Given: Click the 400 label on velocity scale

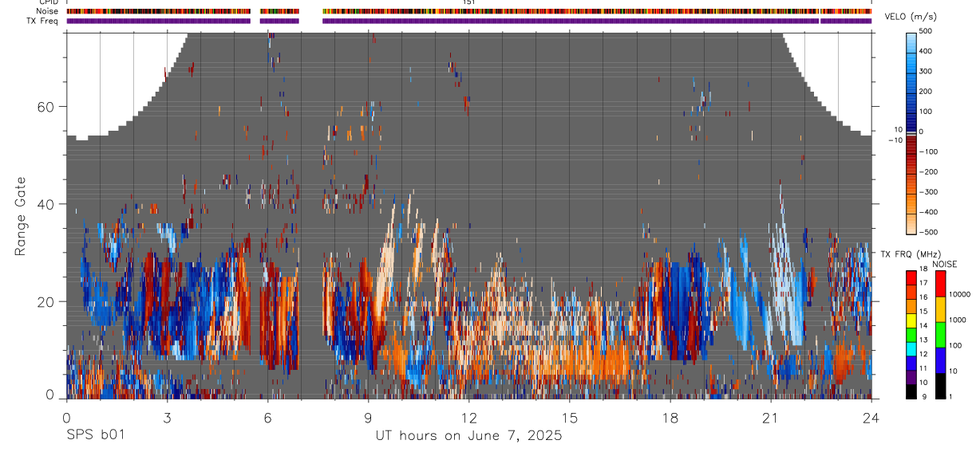Looking at the screenshot, I should pos(926,51).
